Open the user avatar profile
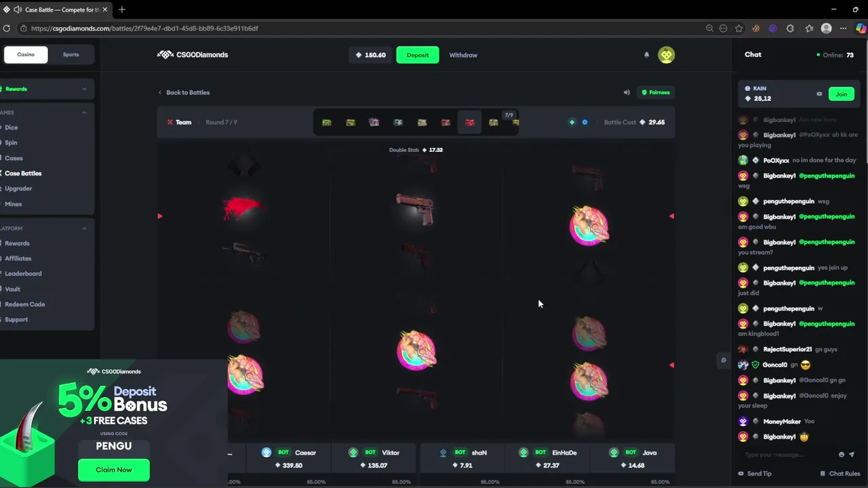Screen dimensions: 868x488 tap(666, 55)
